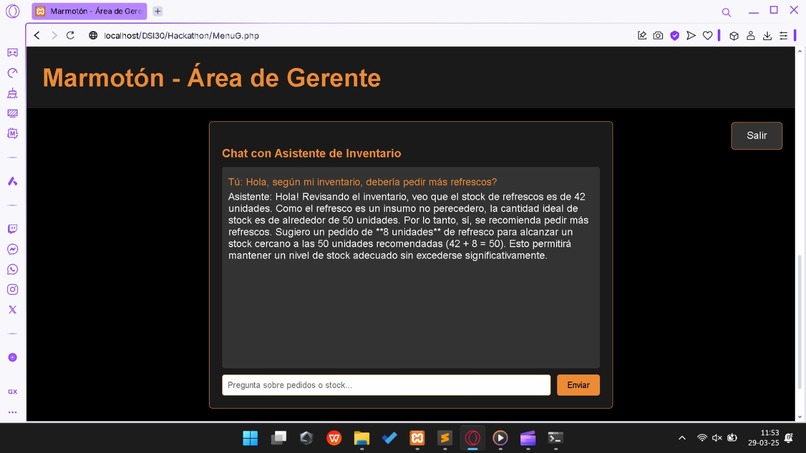Click the page vertical scrollbar
This screenshot has height=453, width=806.
click(x=799, y=321)
